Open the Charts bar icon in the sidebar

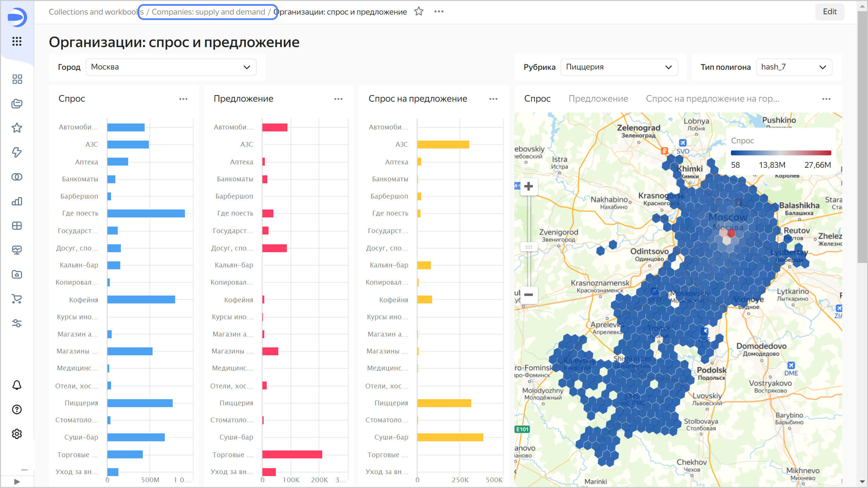tap(17, 201)
